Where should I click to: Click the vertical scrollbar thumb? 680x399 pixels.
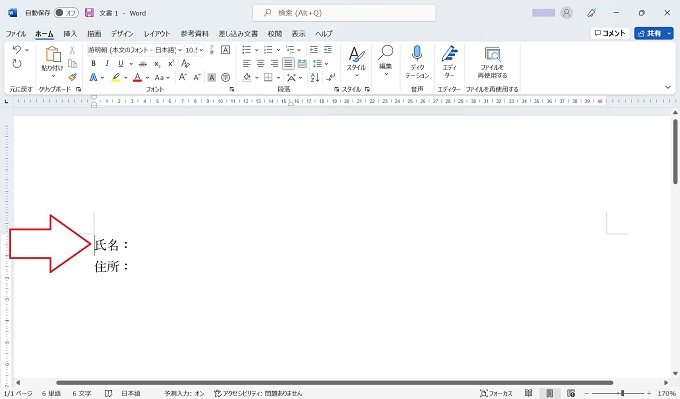click(675, 151)
